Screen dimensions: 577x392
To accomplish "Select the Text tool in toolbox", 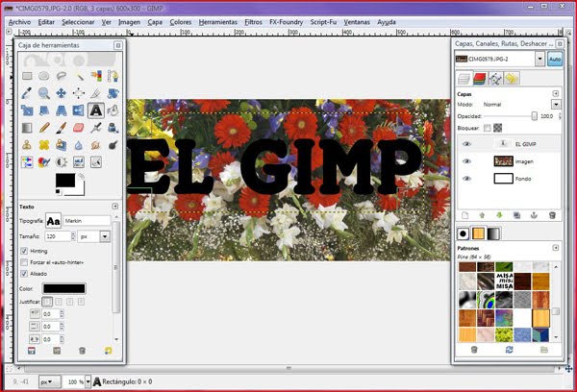I will point(96,110).
